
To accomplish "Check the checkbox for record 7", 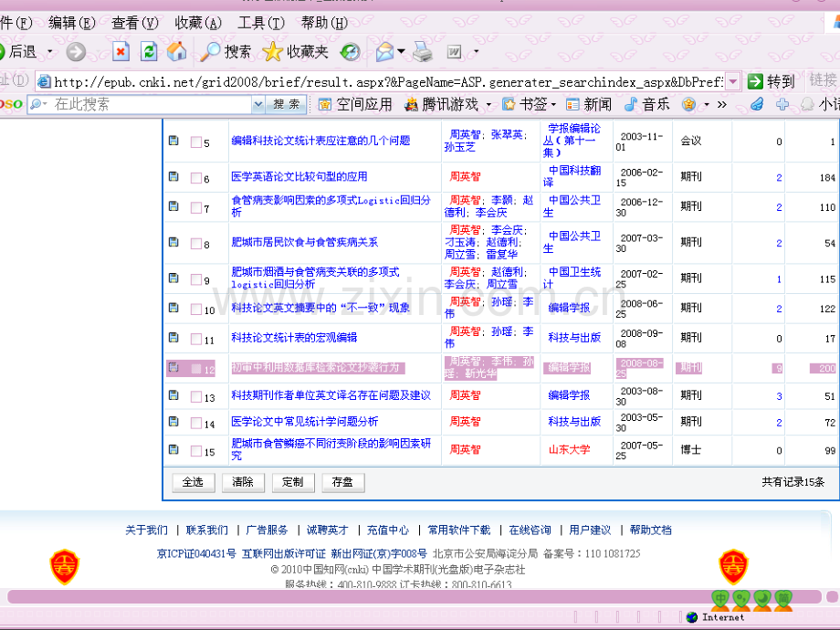I will click(195, 207).
